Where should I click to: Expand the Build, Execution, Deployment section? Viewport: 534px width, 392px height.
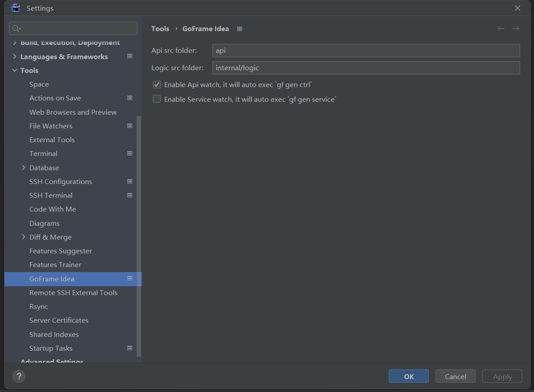coord(15,43)
